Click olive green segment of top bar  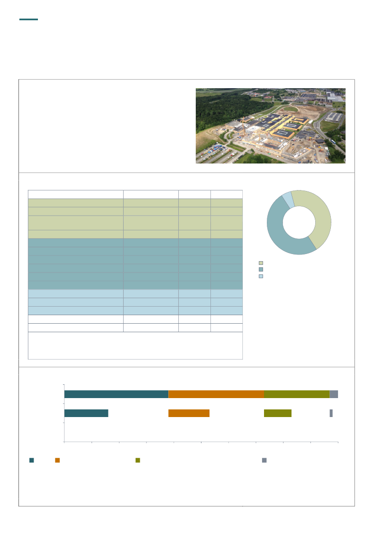[296, 394]
